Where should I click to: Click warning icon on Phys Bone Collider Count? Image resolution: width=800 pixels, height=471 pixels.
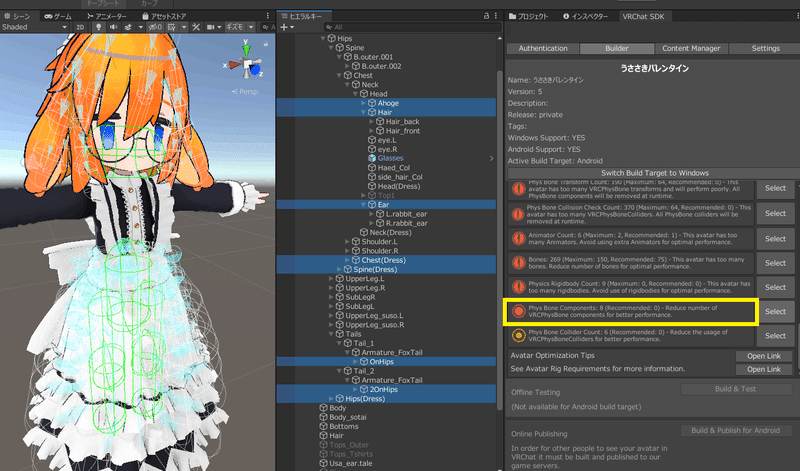pos(519,335)
